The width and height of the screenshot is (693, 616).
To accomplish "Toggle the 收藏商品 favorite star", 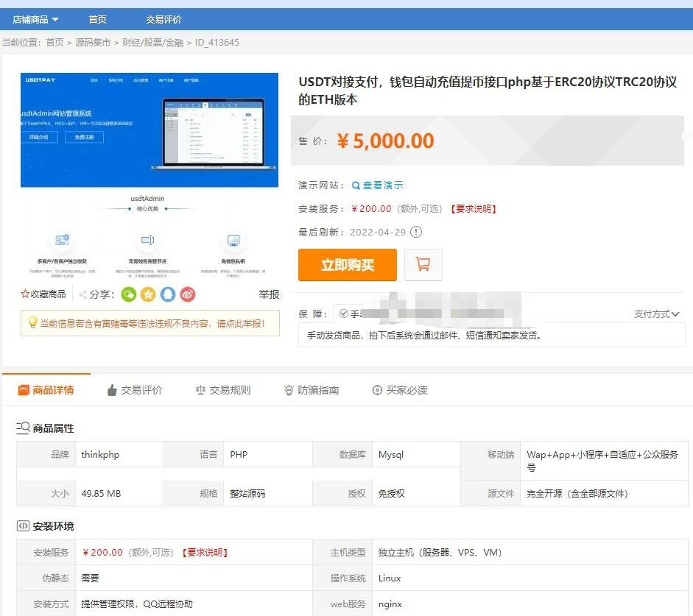I will pos(24,294).
